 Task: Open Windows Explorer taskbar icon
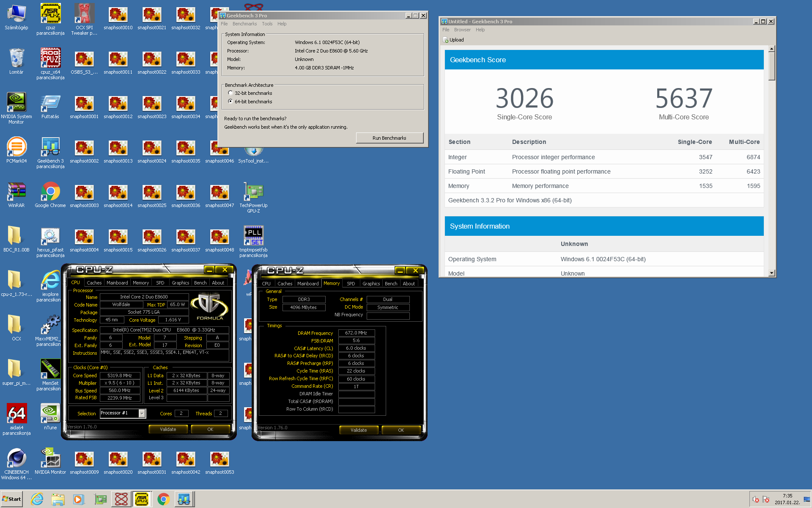click(x=58, y=499)
